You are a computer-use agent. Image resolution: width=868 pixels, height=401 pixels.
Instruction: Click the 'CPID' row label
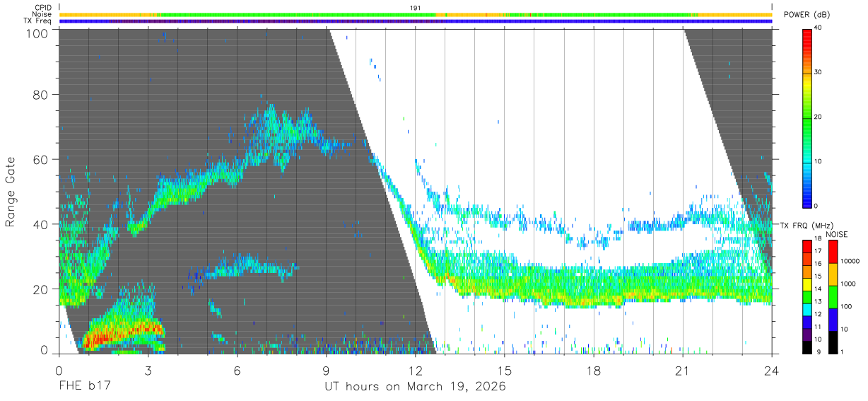(x=42, y=8)
